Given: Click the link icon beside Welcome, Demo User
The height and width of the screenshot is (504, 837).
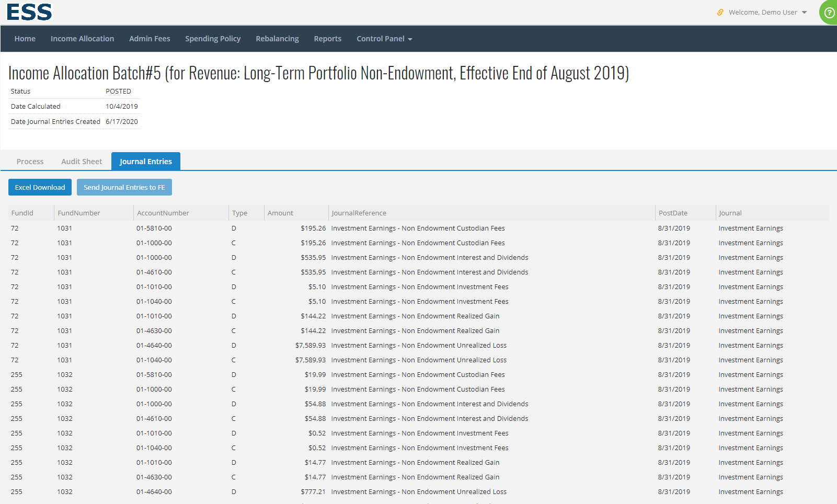Looking at the screenshot, I should pyautogui.click(x=720, y=12).
